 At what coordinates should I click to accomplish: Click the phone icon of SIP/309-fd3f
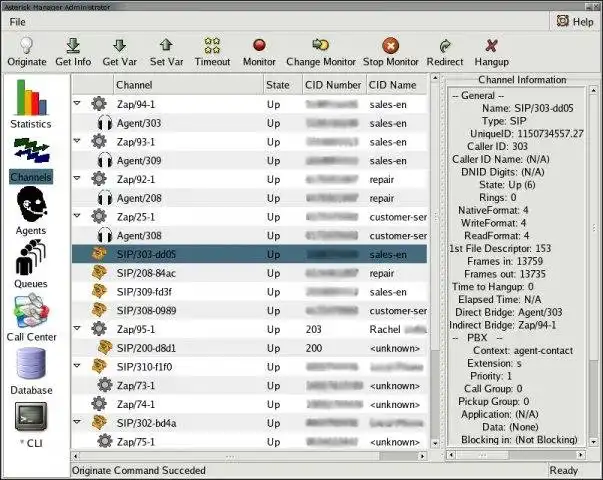coord(99,292)
